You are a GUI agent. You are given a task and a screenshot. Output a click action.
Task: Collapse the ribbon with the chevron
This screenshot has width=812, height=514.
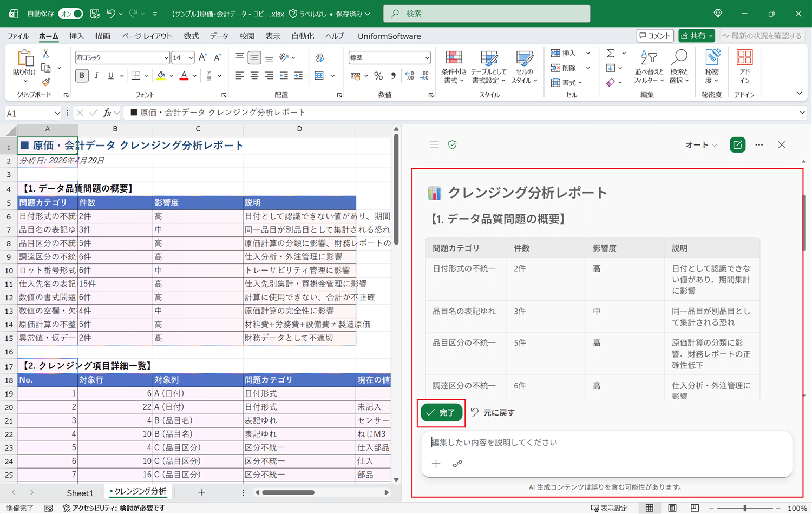[x=799, y=94]
